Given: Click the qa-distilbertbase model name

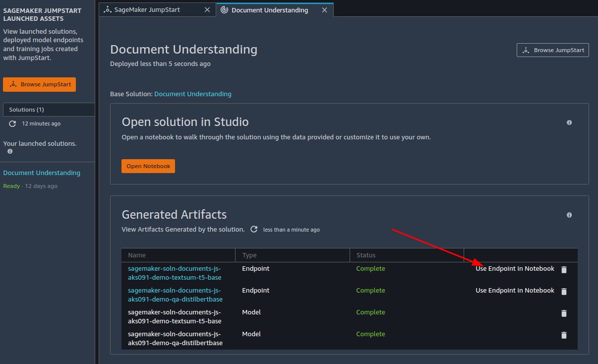Looking at the screenshot, I should 175,338.
